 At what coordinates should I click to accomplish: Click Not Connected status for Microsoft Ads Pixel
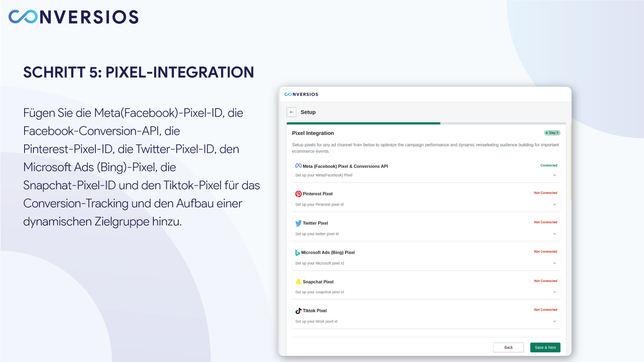pyautogui.click(x=546, y=251)
